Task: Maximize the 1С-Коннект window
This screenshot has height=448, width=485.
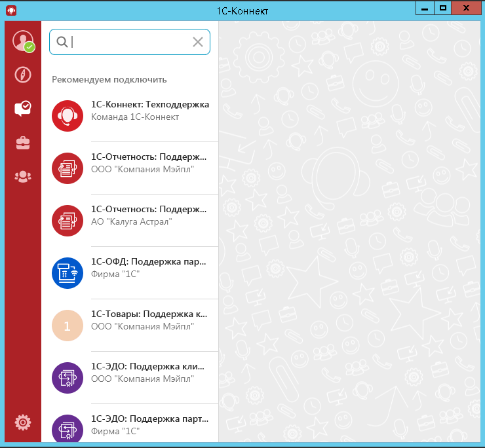Action: (443, 7)
